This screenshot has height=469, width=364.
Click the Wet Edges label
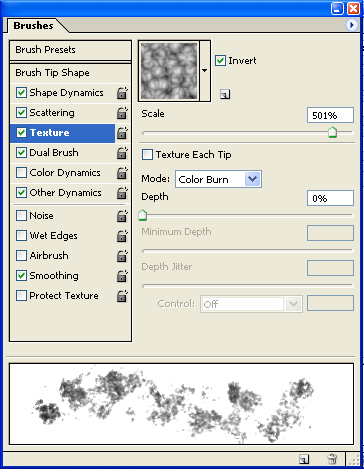[x=53, y=236]
